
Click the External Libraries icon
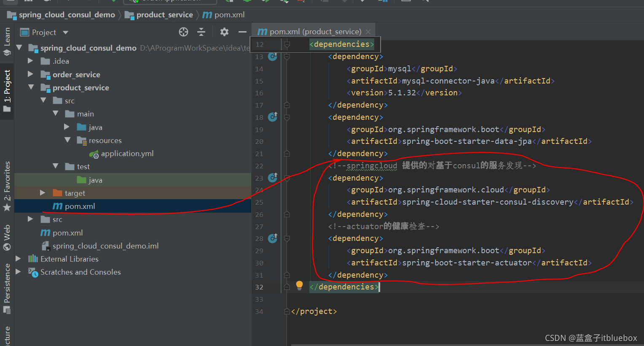33,259
